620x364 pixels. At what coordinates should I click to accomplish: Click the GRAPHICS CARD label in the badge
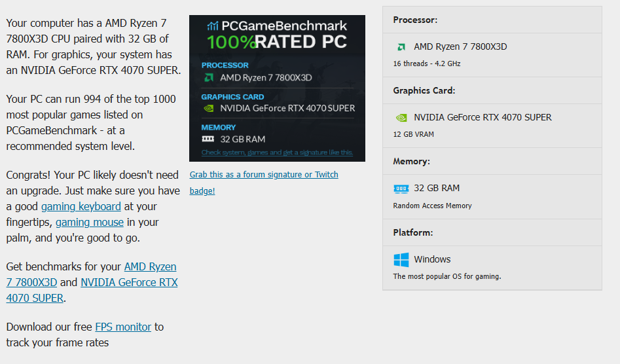[x=232, y=97]
